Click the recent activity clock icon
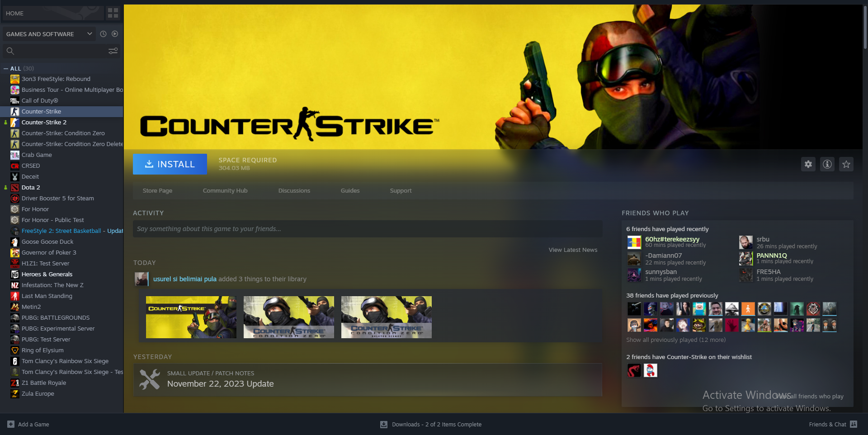 tap(103, 34)
